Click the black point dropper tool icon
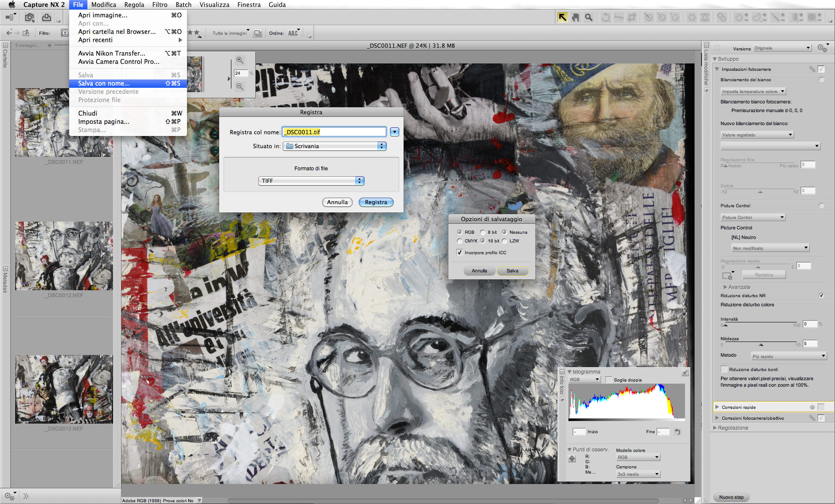835x504 pixels. (648, 17)
